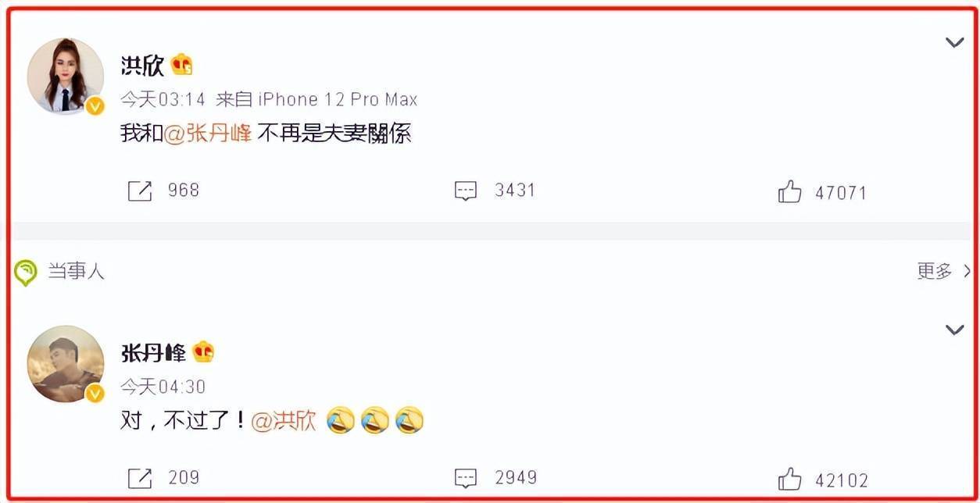
Task: Open 洪欣's profile from her username
Action: click(x=142, y=65)
